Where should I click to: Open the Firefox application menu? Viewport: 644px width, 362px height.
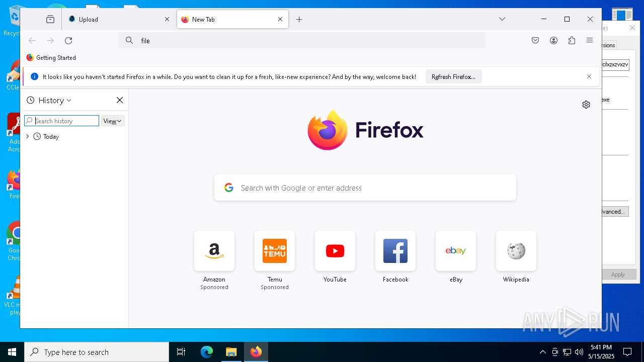pyautogui.click(x=590, y=41)
